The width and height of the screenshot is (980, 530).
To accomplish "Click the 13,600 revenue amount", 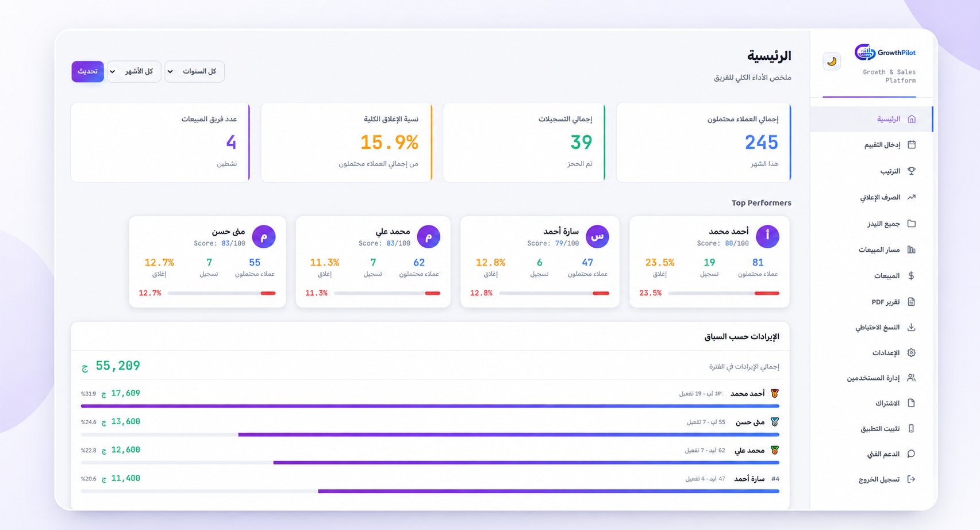I will coord(125,421).
